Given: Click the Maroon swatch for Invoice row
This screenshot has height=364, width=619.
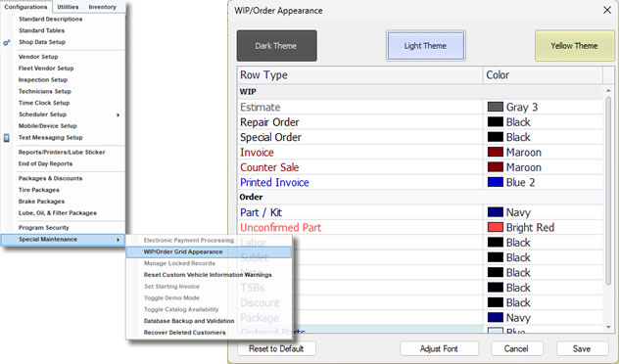Looking at the screenshot, I should pyautogui.click(x=495, y=153).
